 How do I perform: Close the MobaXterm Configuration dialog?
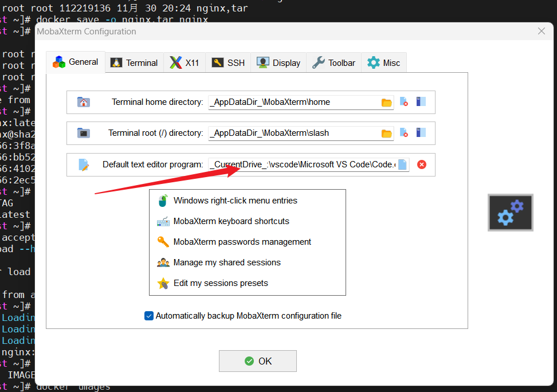542,32
